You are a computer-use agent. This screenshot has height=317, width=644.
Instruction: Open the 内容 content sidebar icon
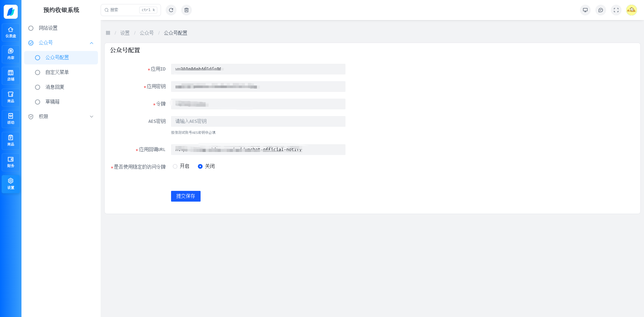coord(11,54)
